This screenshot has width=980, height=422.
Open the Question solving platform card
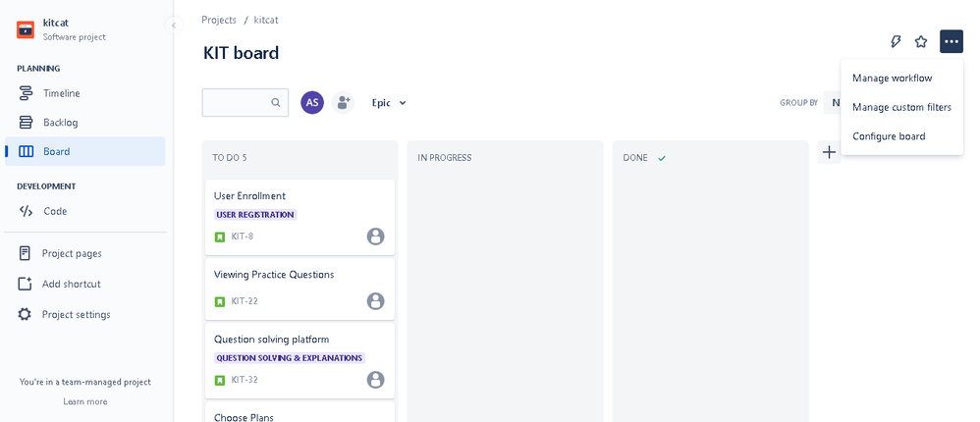pyautogui.click(x=300, y=361)
